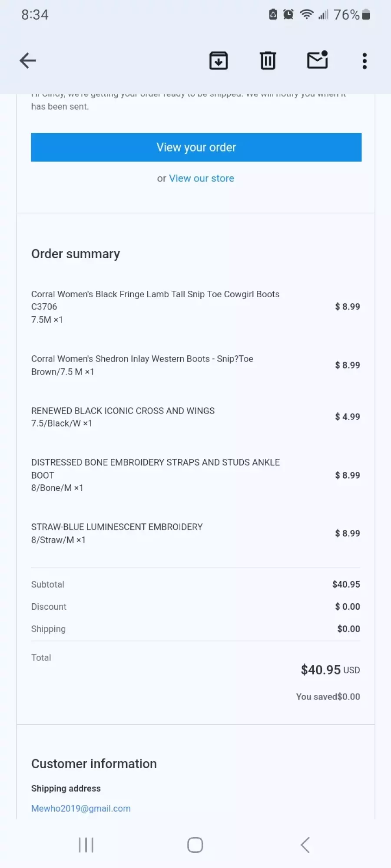
Task: Tap the Android home button
Action: click(195, 845)
